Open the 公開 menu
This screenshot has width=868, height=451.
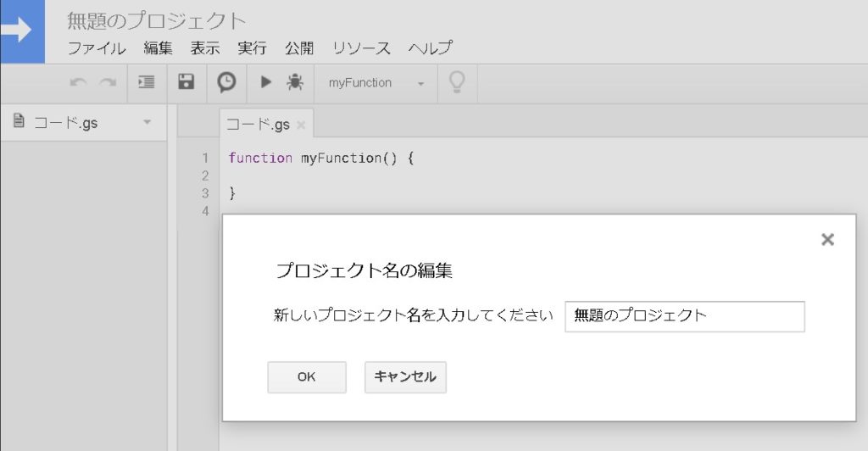[299, 48]
